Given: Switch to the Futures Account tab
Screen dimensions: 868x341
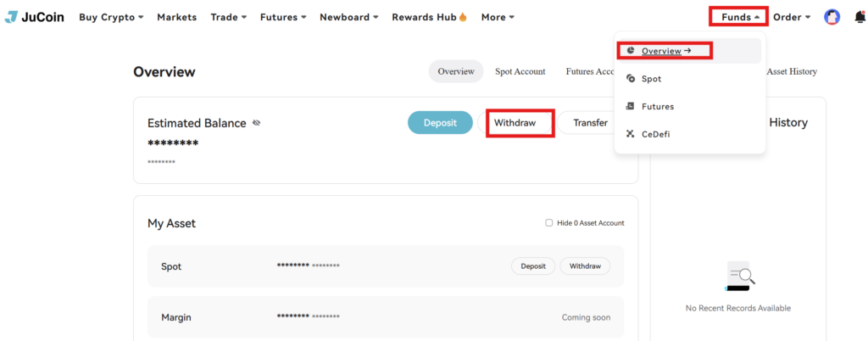Looking at the screenshot, I should point(590,71).
